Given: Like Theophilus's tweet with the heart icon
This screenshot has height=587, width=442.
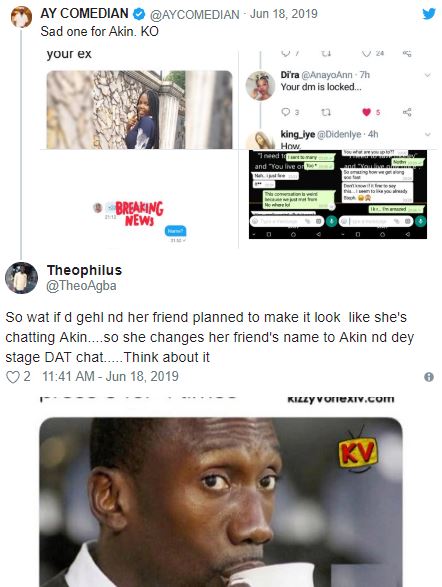Looking at the screenshot, I should (x=13, y=377).
